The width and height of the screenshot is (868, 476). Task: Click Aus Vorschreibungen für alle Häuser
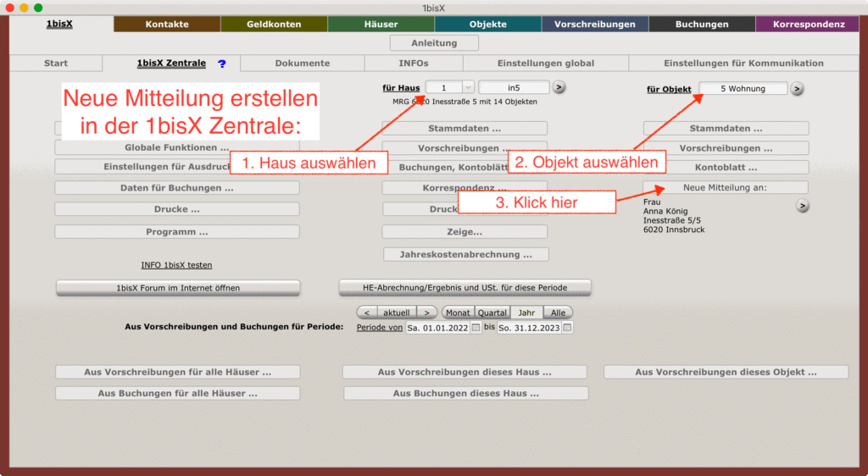pos(178,372)
